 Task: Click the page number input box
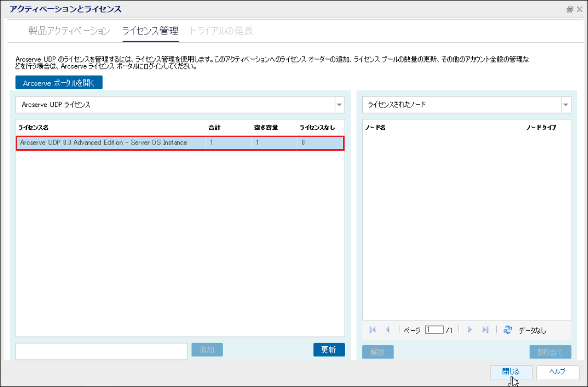click(434, 330)
